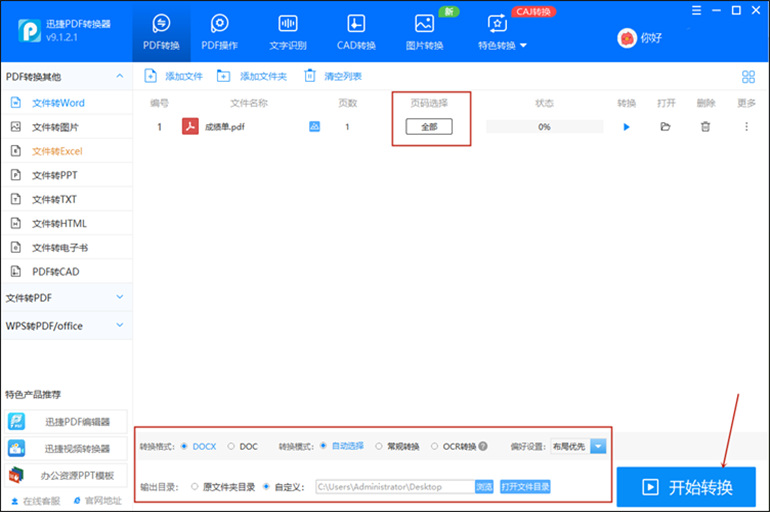Select 文件转Excel in the sidebar
The width and height of the screenshot is (770, 512).
(x=66, y=151)
